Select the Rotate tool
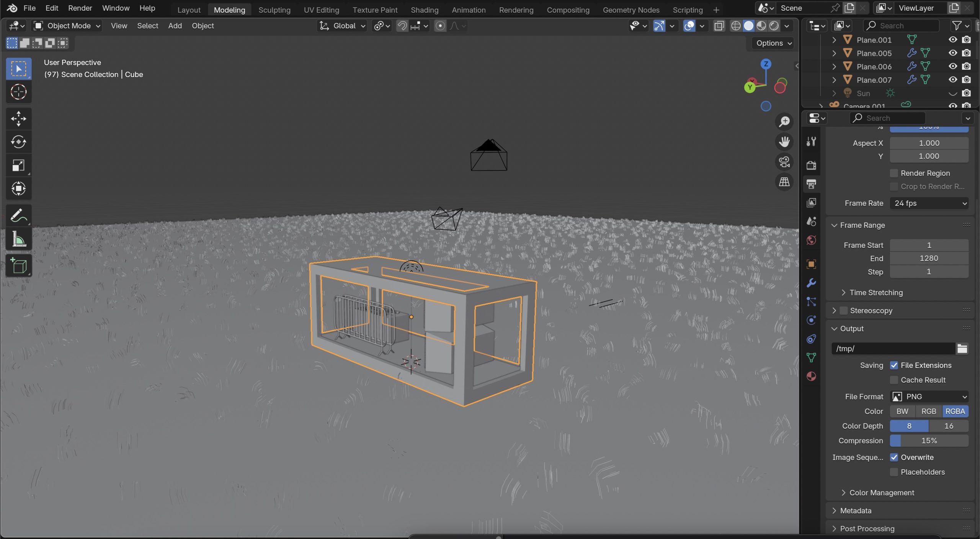This screenshot has width=980, height=539. point(18,142)
